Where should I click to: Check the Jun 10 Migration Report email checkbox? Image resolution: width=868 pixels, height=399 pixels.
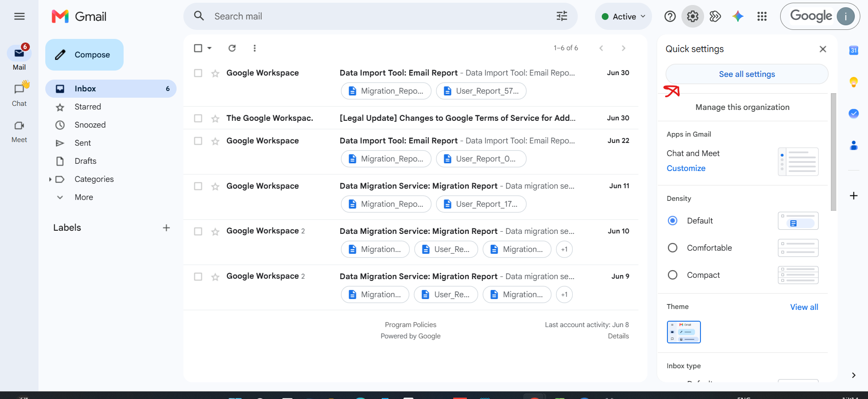tap(198, 231)
